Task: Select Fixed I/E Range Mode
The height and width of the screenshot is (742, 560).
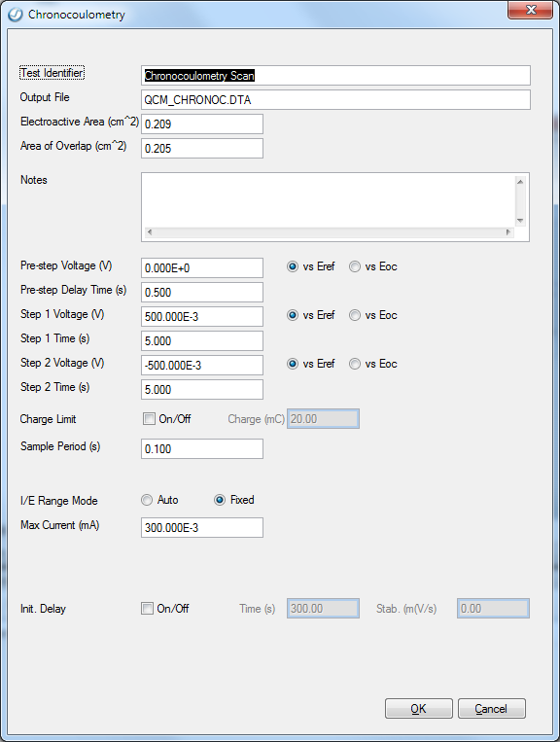Action: pos(220,500)
